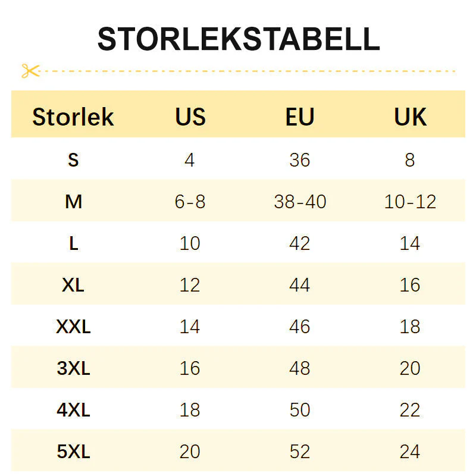This screenshot has height=476, width=476.
Task: Click the STORLEKSTABELL title
Action: (238, 39)
